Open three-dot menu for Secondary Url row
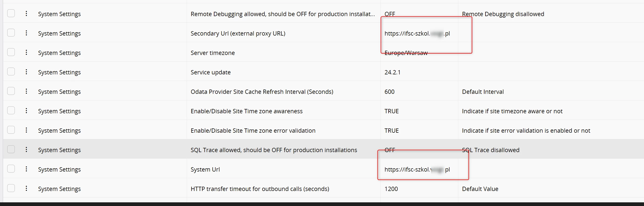The height and width of the screenshot is (206, 644). click(x=26, y=33)
